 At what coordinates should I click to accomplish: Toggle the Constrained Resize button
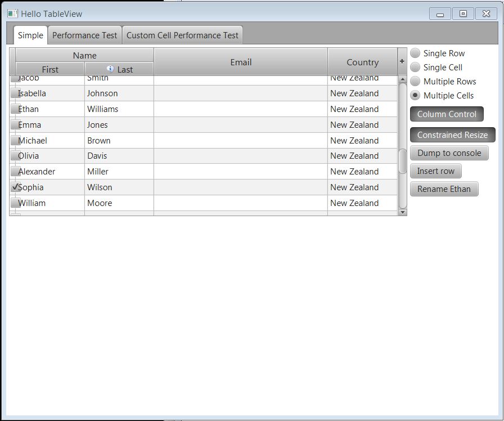(x=452, y=135)
